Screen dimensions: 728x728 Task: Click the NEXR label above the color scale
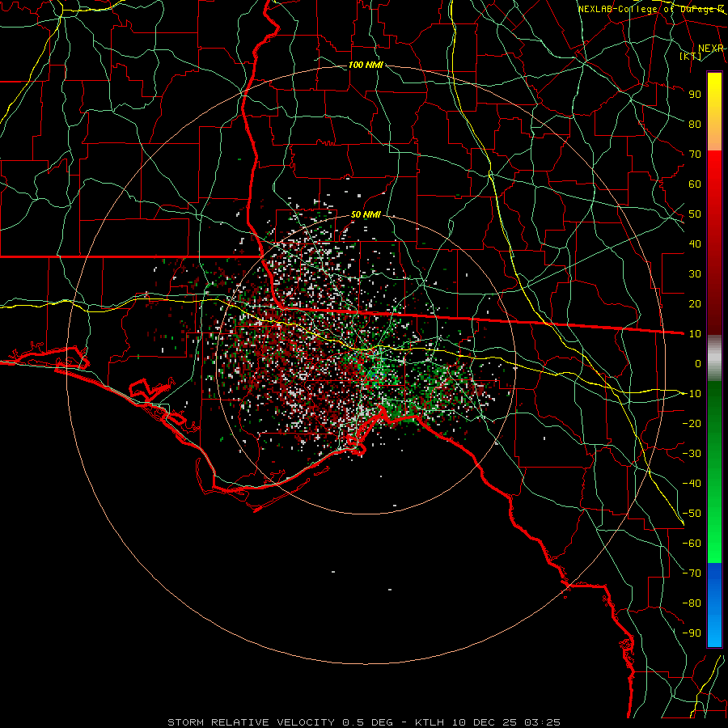711,49
